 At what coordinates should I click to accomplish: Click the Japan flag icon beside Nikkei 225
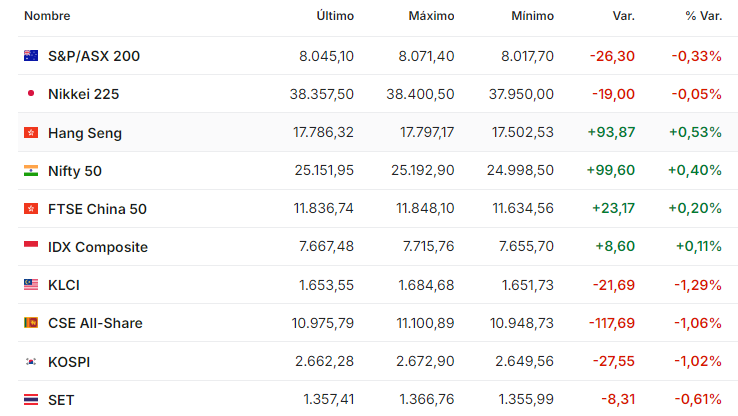[x=31, y=93]
